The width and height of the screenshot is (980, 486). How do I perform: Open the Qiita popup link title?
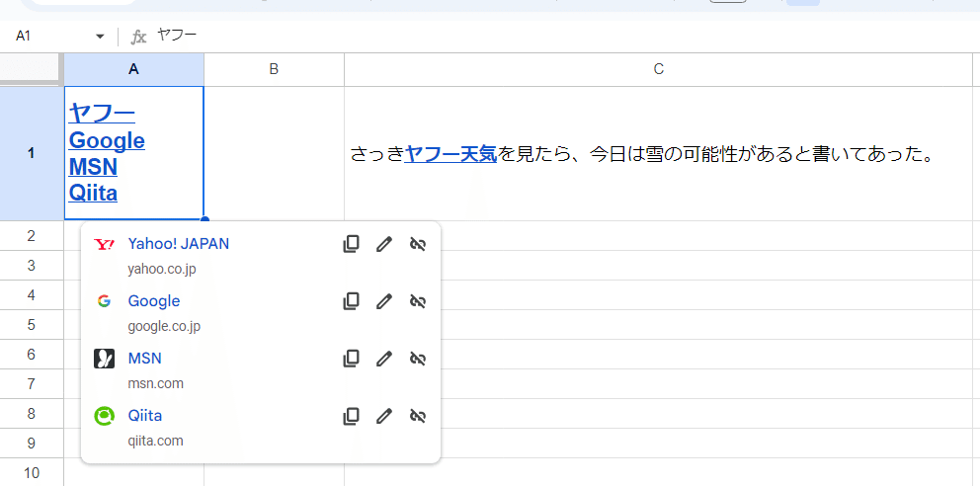pyautogui.click(x=145, y=416)
